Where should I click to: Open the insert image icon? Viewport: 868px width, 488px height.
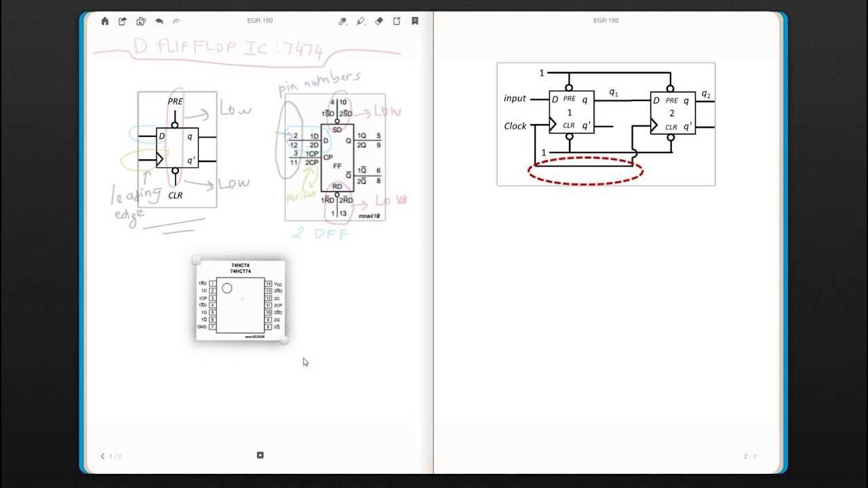click(141, 21)
